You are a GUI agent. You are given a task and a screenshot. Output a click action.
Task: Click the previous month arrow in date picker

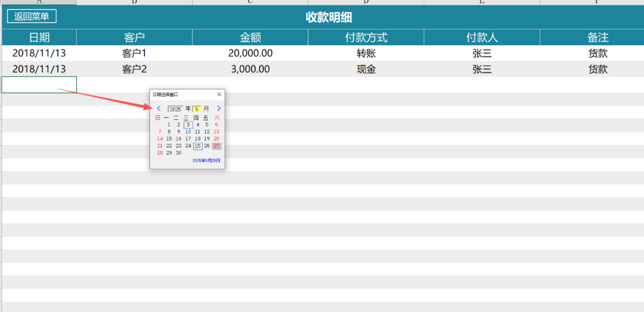[x=159, y=109]
